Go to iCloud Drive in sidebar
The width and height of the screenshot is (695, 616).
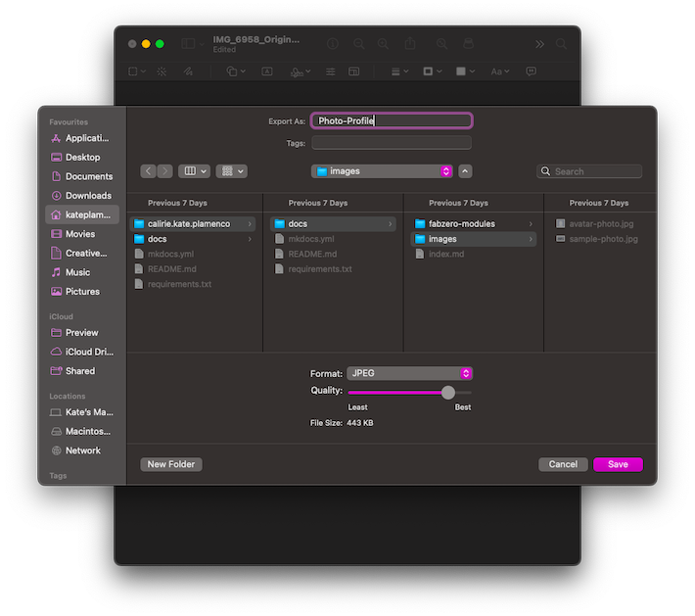tap(88, 352)
